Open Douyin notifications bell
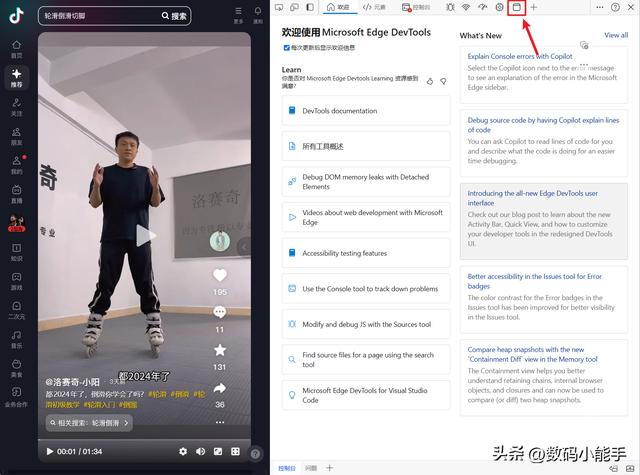 coord(258,15)
